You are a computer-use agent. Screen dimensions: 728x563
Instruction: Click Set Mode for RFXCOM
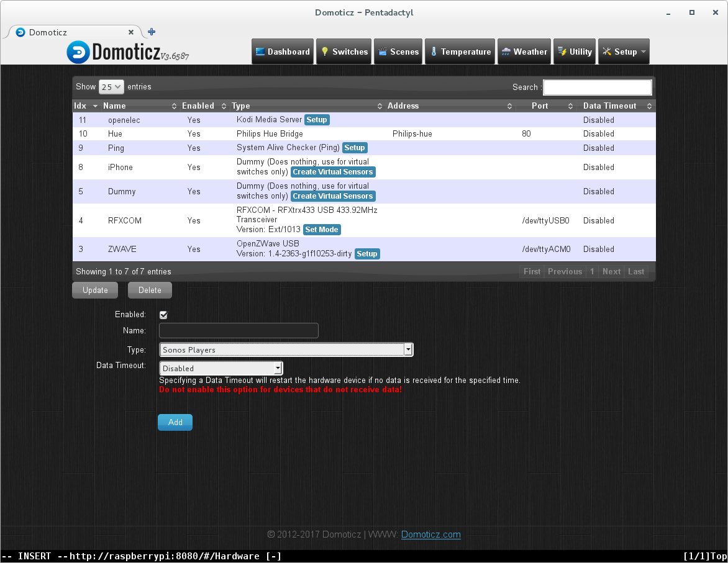coord(322,229)
